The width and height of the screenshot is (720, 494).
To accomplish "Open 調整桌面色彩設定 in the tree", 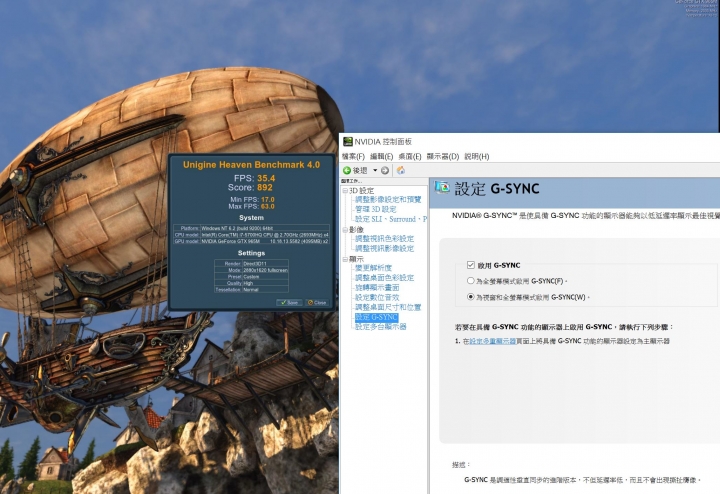I will tap(384, 278).
